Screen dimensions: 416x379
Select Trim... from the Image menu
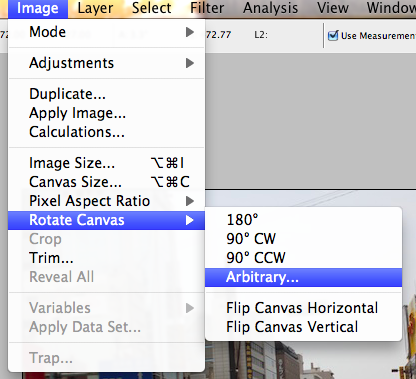pyautogui.click(x=106, y=258)
